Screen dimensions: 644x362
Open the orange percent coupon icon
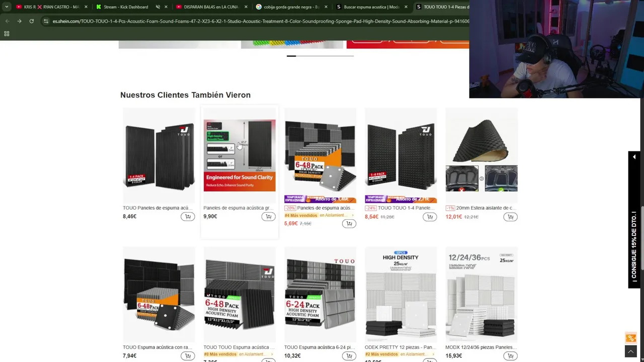click(x=630, y=338)
